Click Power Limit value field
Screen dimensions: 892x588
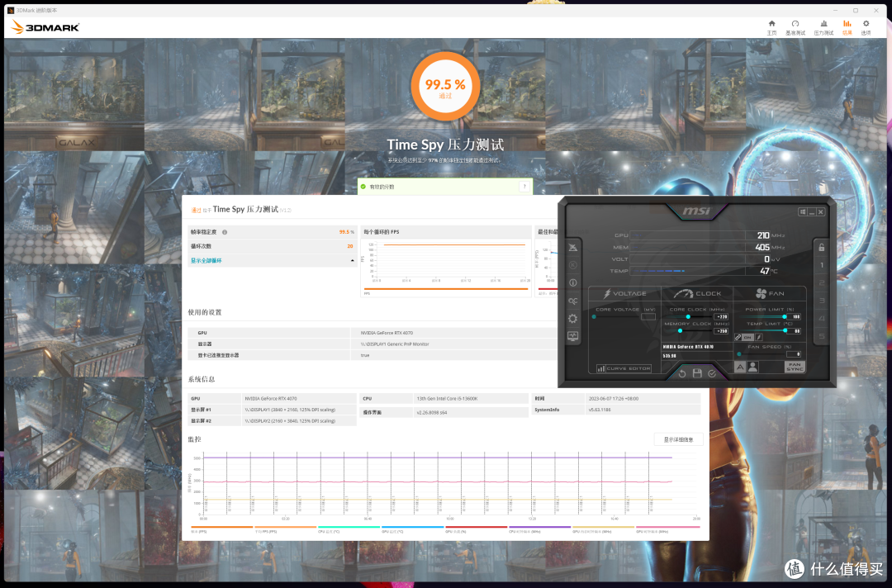point(795,317)
